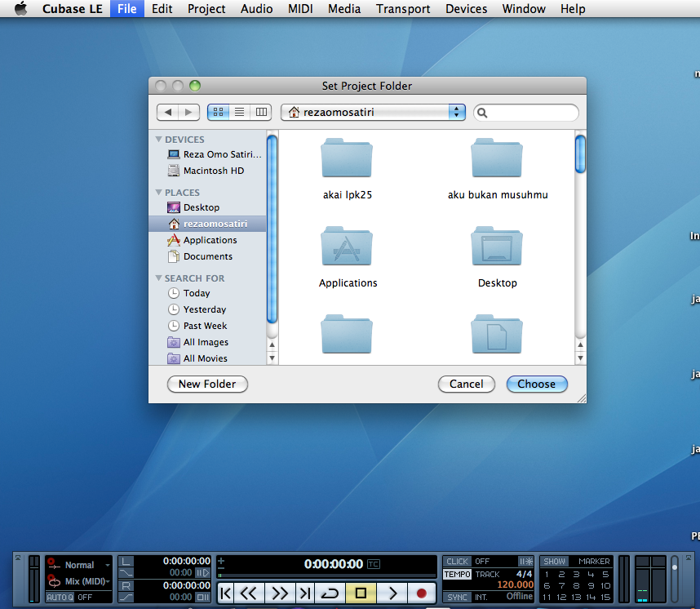Toggle punch out button on transport

pyautogui.click(x=126, y=597)
